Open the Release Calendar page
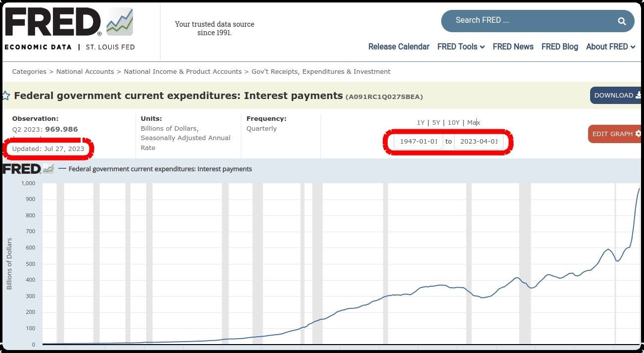The width and height of the screenshot is (644, 353). [x=399, y=47]
